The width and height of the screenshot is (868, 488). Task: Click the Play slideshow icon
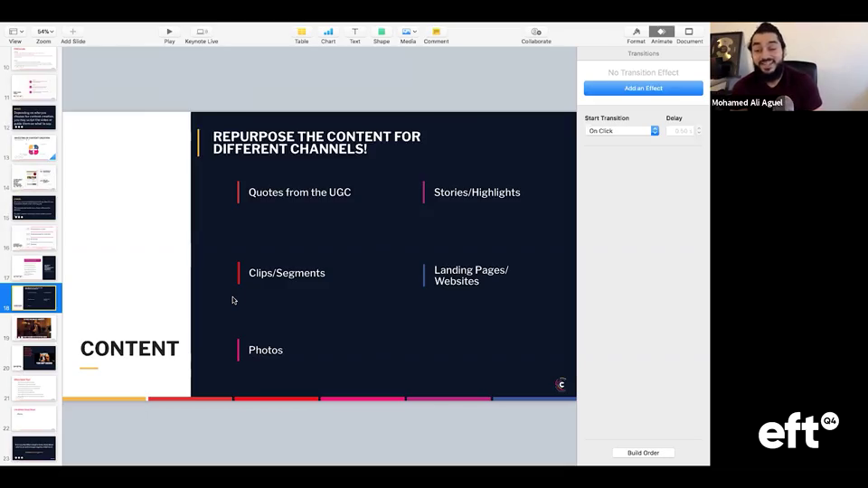coord(169,32)
